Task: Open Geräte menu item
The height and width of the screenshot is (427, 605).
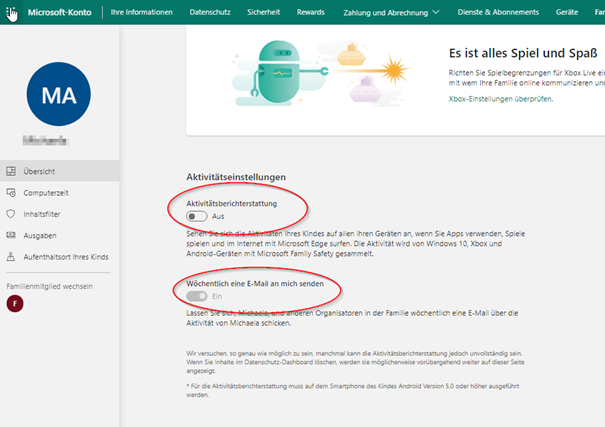Action: (x=567, y=12)
